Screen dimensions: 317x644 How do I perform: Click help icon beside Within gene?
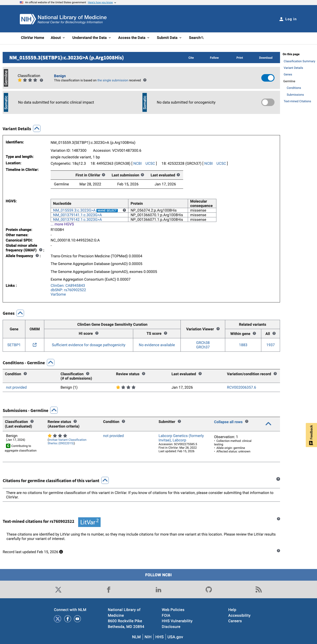coord(254,333)
